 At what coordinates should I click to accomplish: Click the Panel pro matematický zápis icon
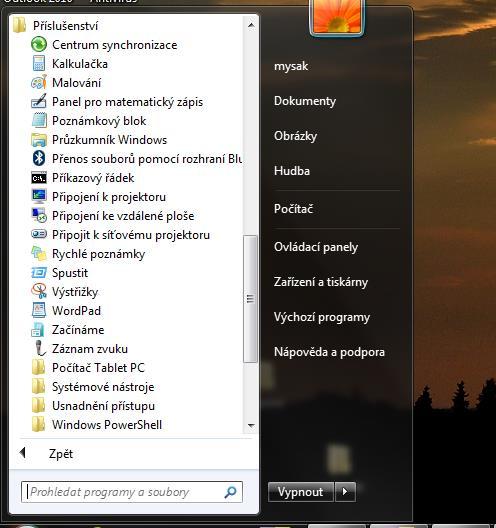tap(39, 102)
